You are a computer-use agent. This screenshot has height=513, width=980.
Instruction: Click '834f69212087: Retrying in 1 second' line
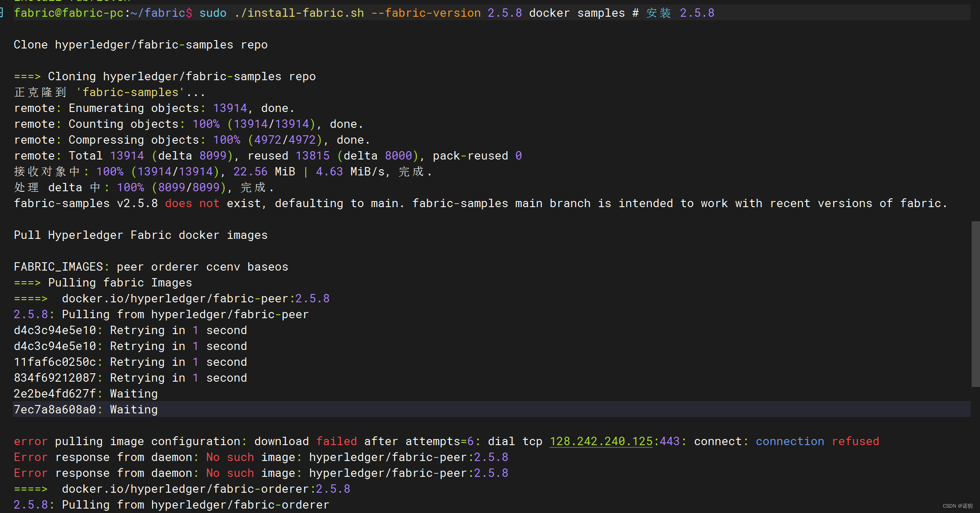(130, 378)
